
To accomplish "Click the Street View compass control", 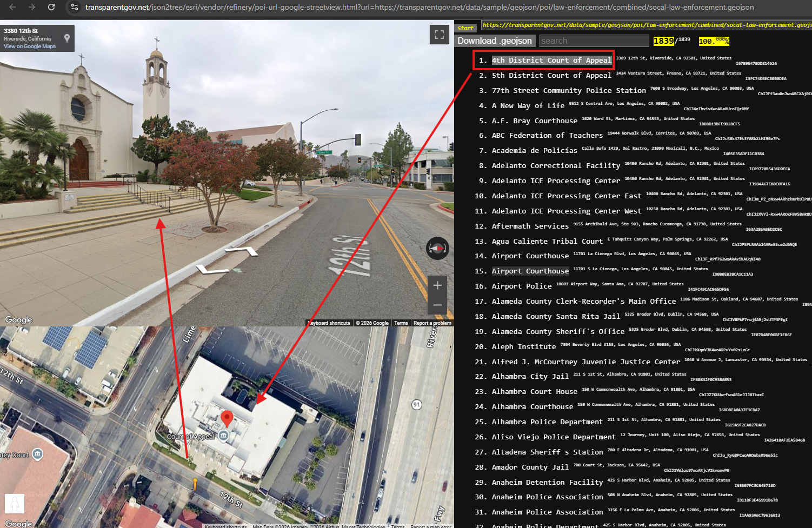I will (x=437, y=248).
